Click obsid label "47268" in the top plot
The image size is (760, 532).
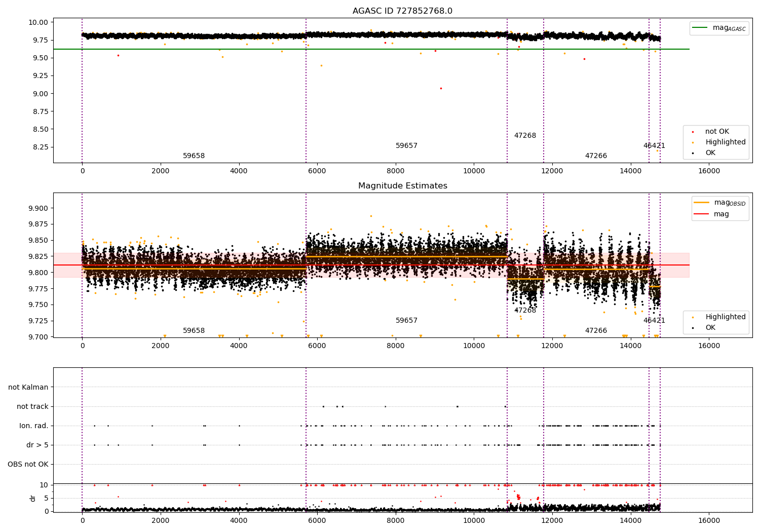point(525,136)
